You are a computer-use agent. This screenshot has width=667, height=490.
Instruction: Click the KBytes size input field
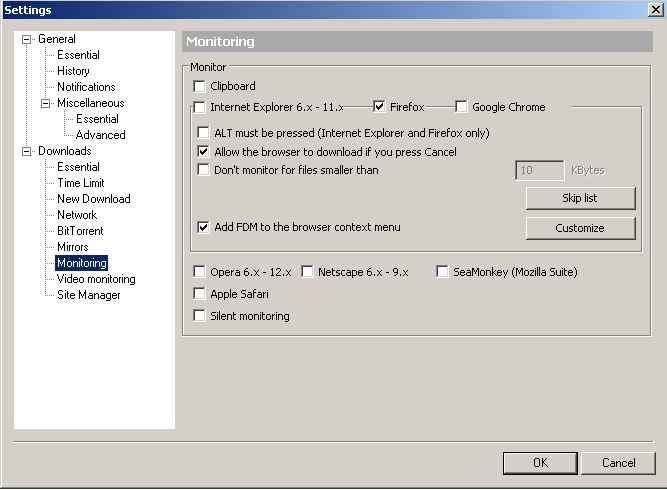tap(539, 170)
